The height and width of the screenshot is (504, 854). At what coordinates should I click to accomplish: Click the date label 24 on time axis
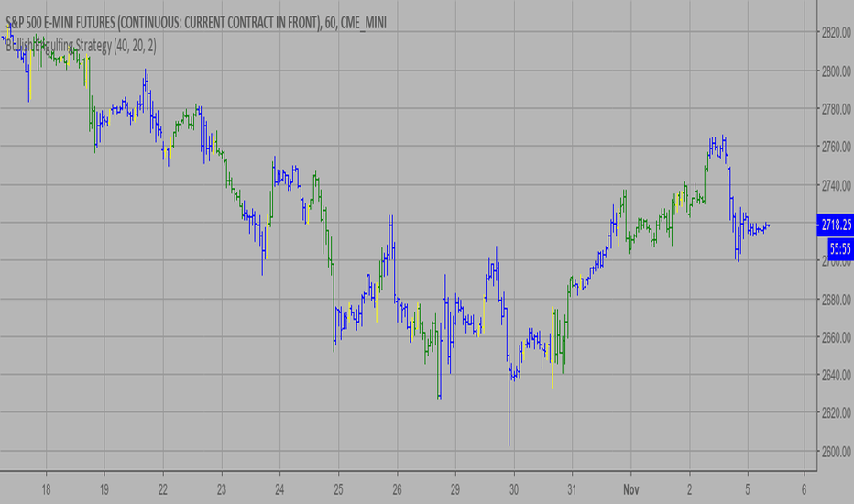coord(279,490)
